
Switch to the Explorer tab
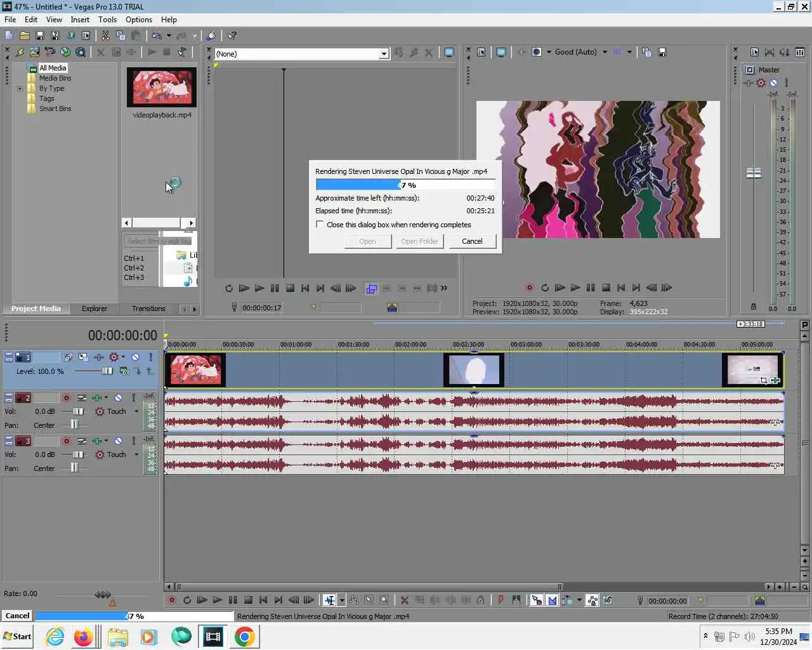click(94, 308)
